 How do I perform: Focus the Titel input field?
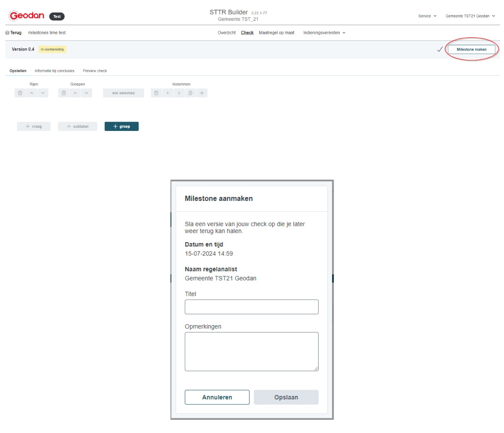[x=251, y=307]
